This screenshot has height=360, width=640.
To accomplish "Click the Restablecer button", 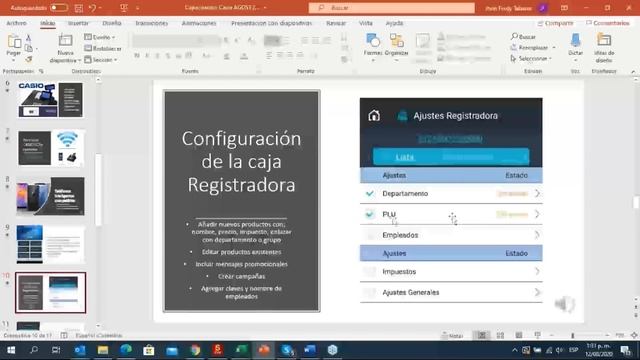I will 103,49.
